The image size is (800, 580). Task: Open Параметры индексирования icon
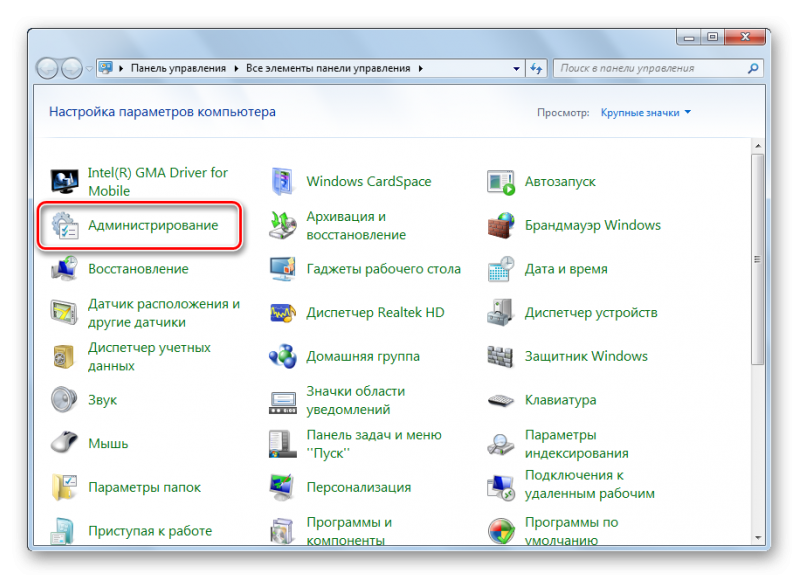[501, 443]
